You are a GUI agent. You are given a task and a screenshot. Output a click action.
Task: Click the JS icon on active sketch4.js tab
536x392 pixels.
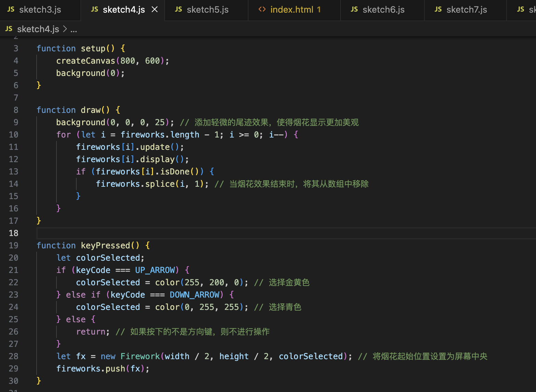coord(94,9)
